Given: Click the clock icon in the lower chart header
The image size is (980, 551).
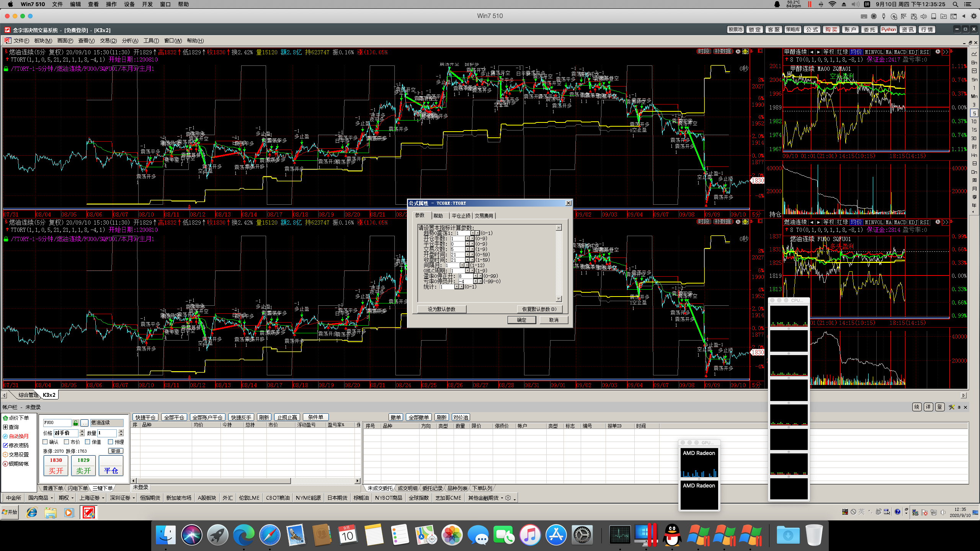Looking at the screenshot, I should (738, 222).
